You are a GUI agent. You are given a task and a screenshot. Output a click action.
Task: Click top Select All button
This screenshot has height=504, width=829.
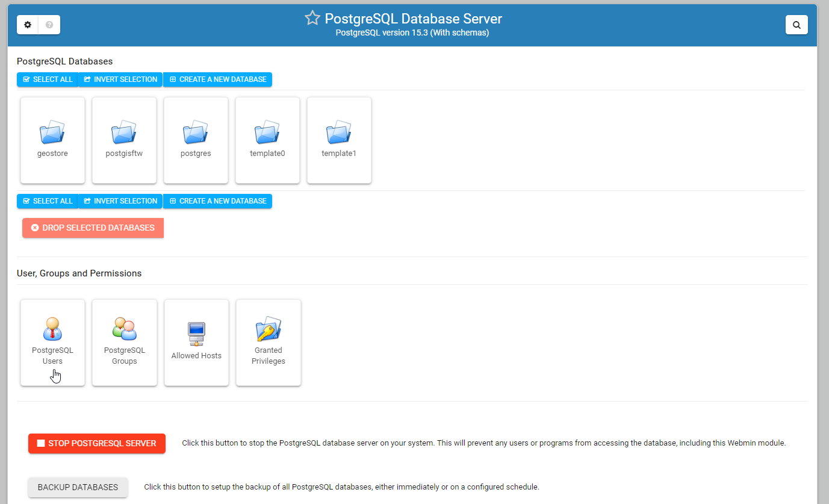pos(48,79)
